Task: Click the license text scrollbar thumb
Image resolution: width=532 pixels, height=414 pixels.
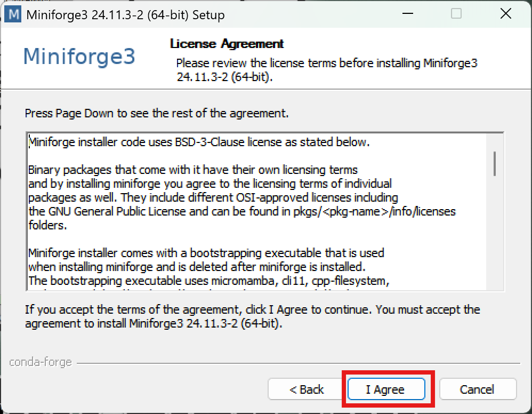Action: click(495, 163)
